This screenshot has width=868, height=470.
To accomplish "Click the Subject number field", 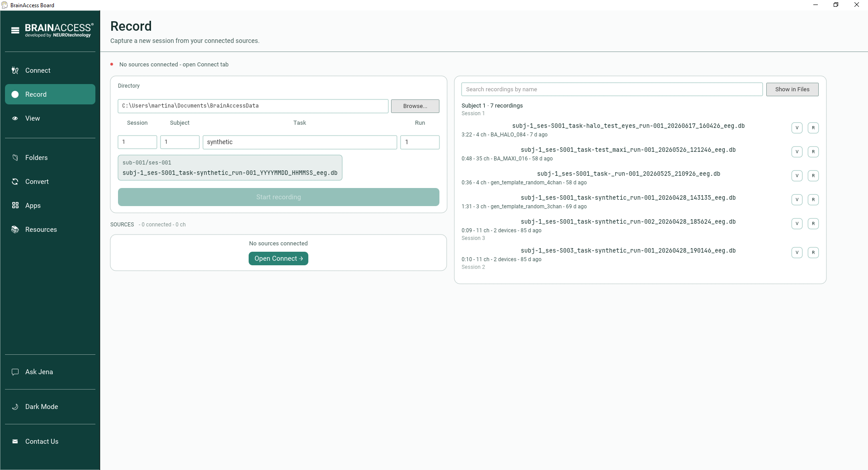I will [180, 142].
